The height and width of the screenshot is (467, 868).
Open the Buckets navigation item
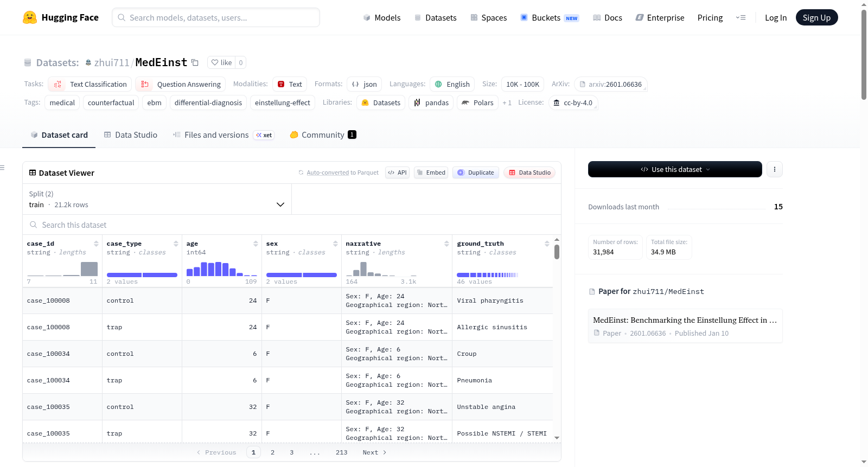pos(550,17)
